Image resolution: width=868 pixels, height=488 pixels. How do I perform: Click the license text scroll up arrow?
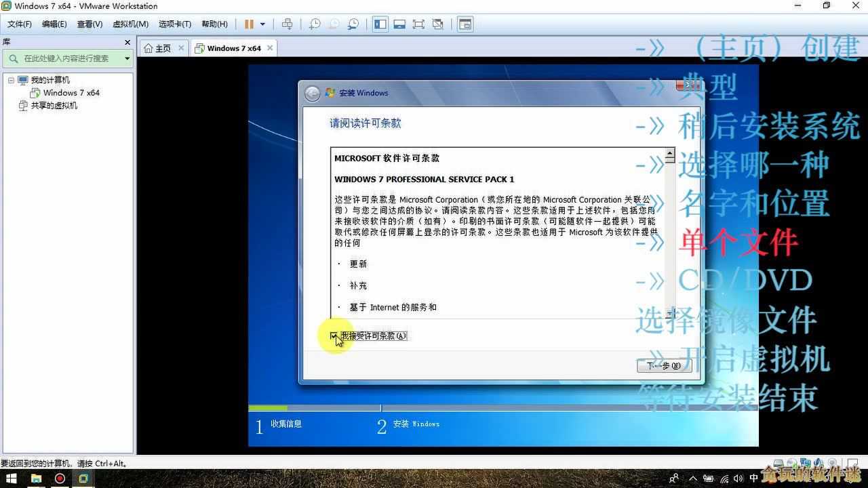[x=669, y=155]
